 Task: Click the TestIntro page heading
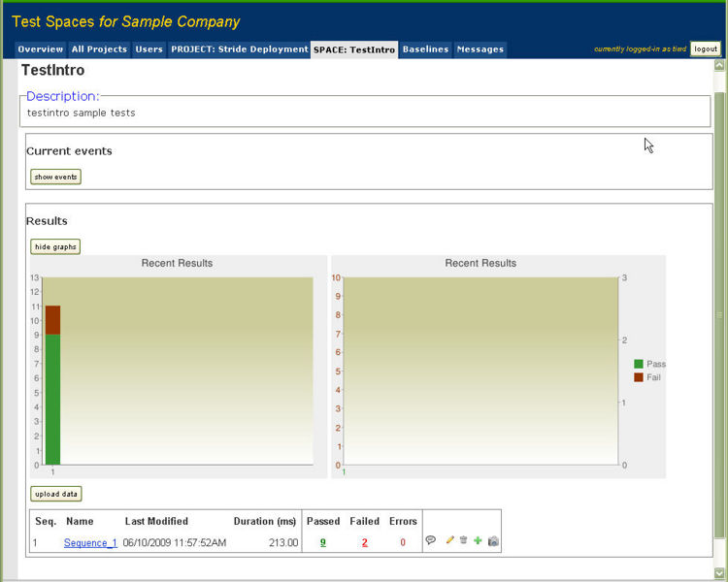click(53, 70)
